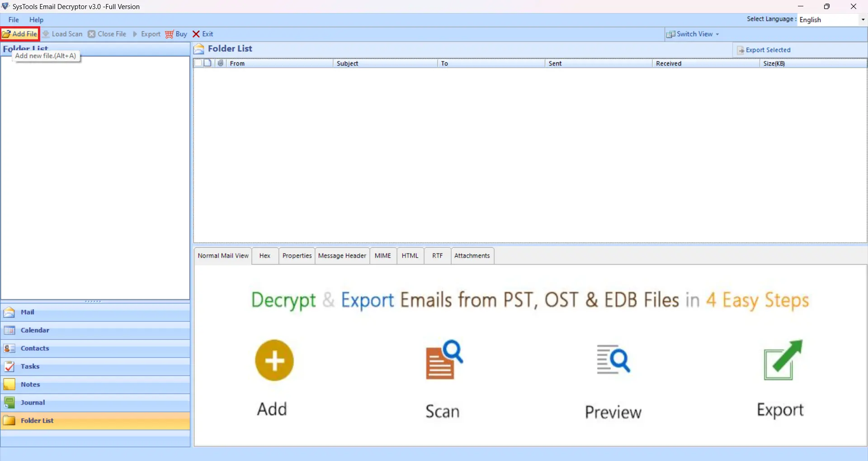Screen dimensions: 868x461
Task: Restore down the application window
Action: coord(827,6)
